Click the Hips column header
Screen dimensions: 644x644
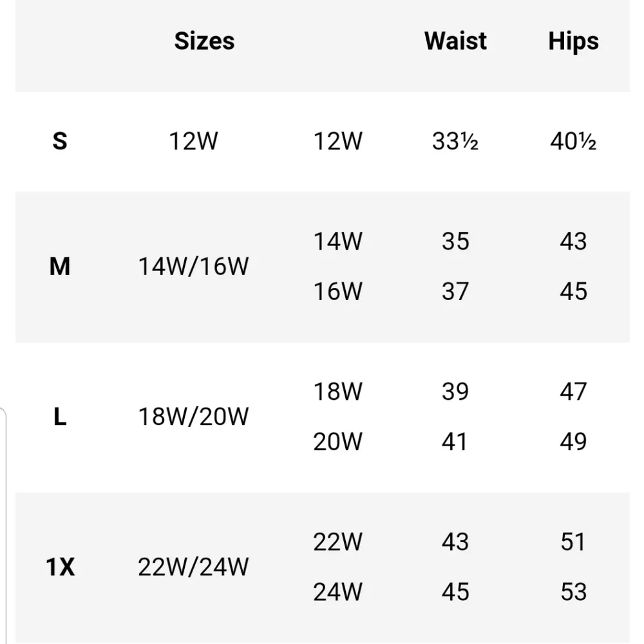pyautogui.click(x=573, y=41)
